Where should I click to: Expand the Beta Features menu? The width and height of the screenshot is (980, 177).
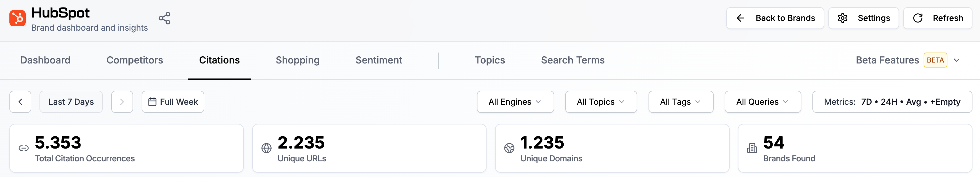[908, 60]
